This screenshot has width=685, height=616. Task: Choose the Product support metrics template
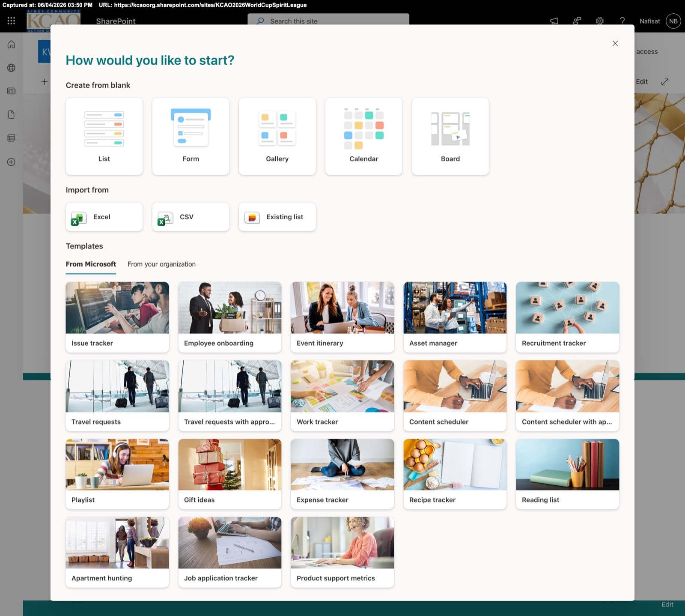pyautogui.click(x=342, y=552)
